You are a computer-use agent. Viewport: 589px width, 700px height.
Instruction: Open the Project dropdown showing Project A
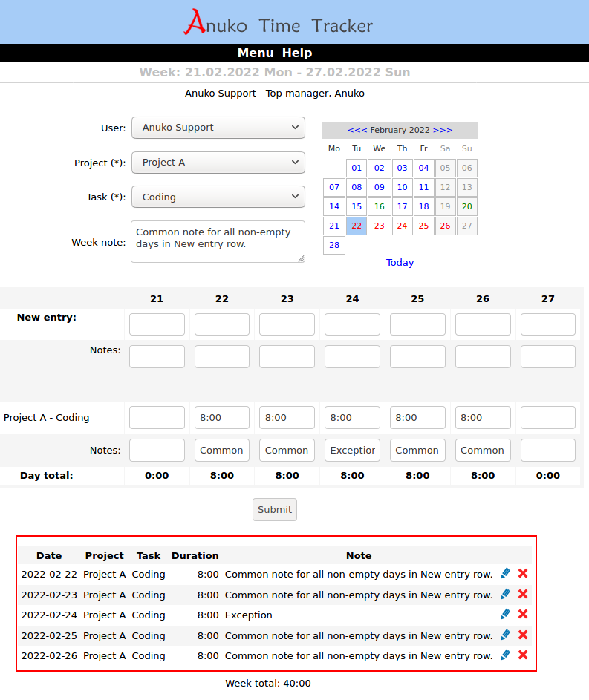click(218, 163)
